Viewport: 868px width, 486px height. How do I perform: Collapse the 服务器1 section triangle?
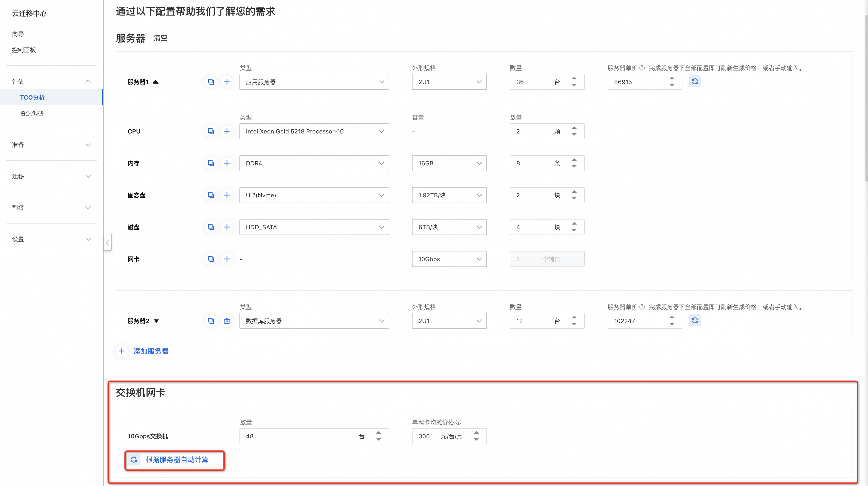pos(156,82)
